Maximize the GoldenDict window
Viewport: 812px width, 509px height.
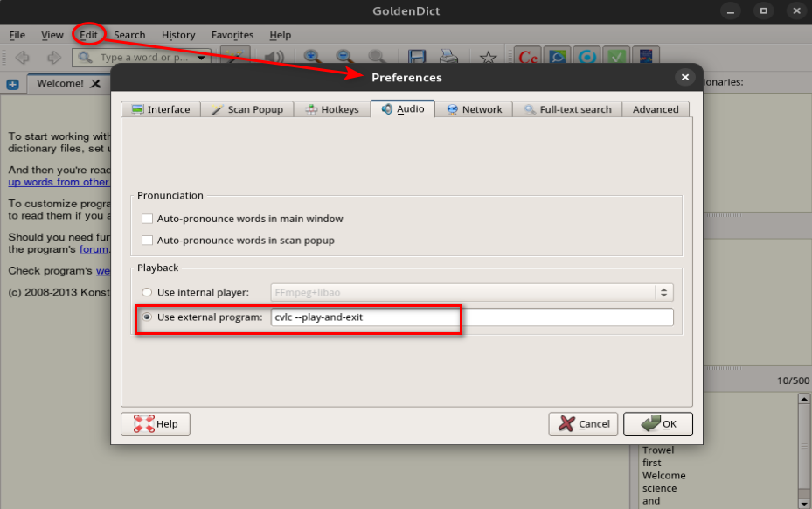tap(763, 10)
